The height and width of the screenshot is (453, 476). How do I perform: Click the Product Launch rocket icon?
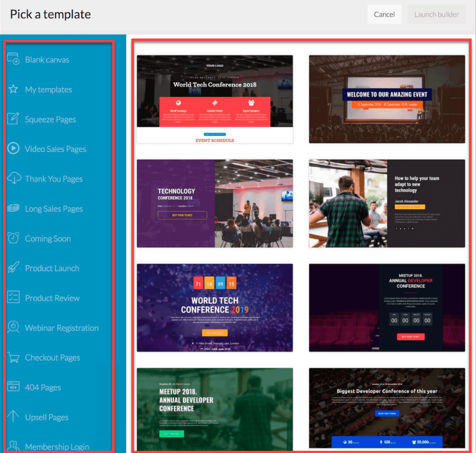[13, 267]
